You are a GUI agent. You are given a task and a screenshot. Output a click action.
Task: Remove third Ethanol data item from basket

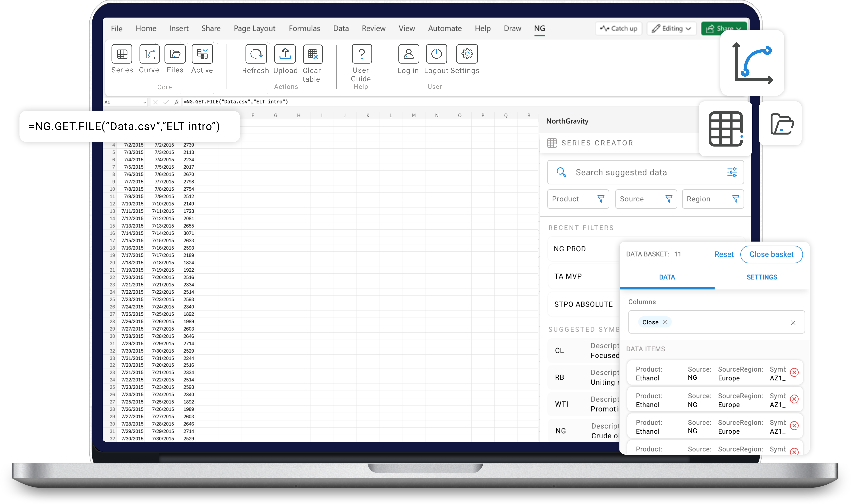click(x=794, y=426)
